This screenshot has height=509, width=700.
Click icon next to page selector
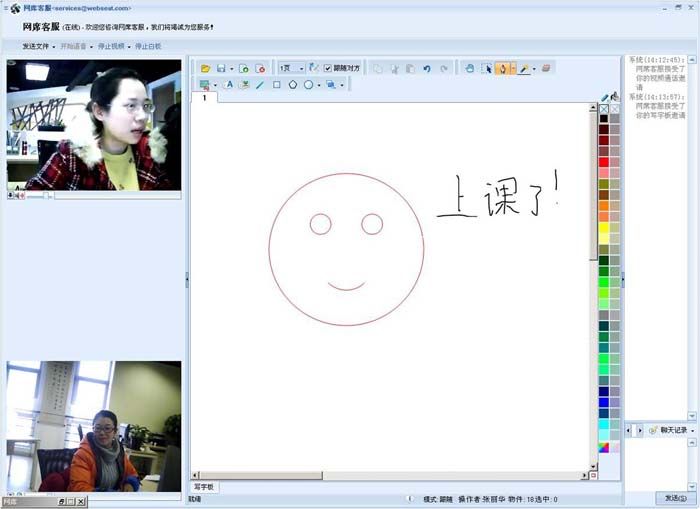click(x=314, y=68)
